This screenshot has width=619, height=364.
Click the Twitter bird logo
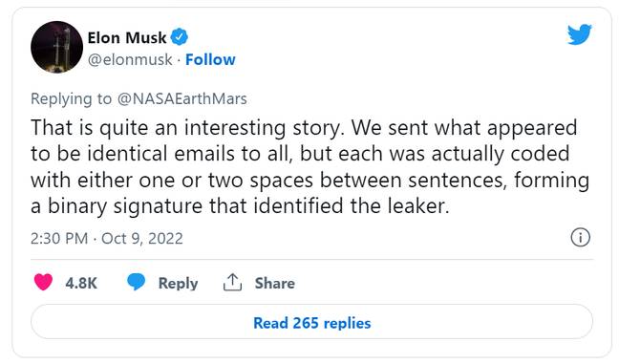pos(579,34)
